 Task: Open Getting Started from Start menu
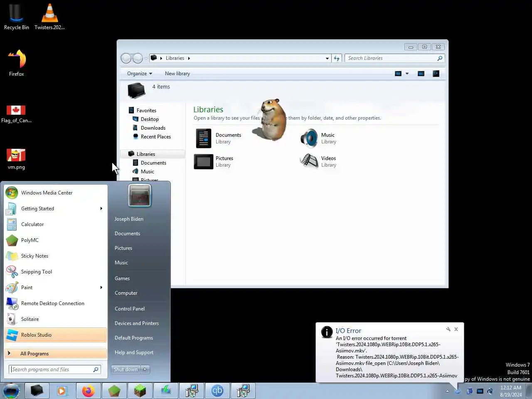pyautogui.click(x=56, y=209)
